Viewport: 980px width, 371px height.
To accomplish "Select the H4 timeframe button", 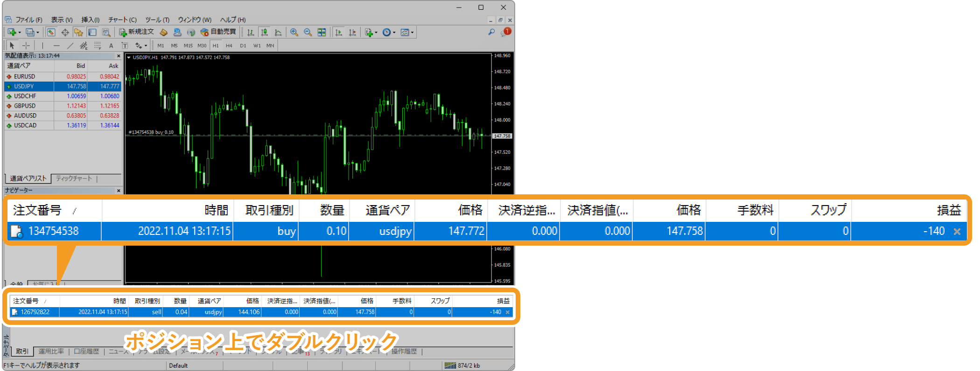I will (x=229, y=46).
